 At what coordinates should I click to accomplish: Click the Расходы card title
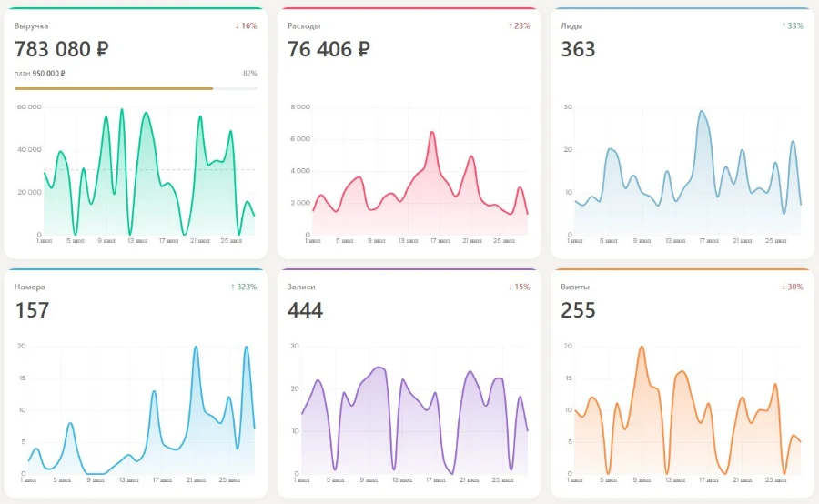coord(304,25)
